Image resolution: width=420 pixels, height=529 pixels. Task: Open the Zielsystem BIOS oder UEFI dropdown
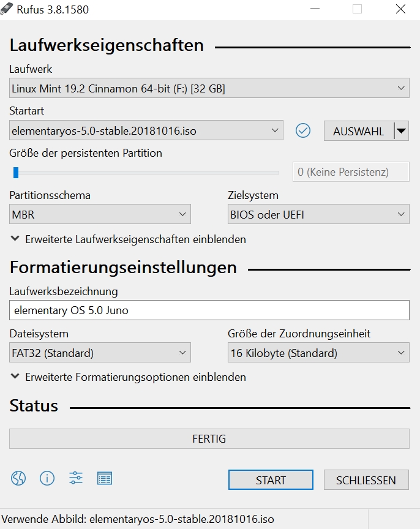click(x=318, y=214)
